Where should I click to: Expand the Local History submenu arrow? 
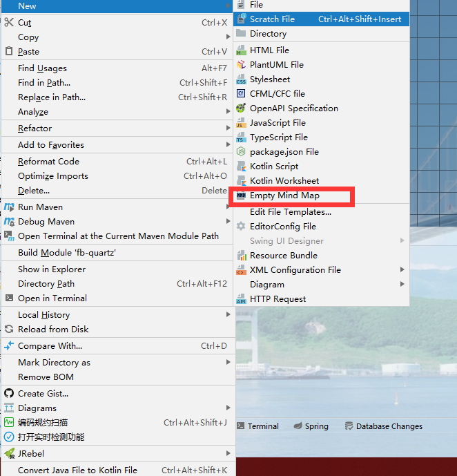point(228,315)
